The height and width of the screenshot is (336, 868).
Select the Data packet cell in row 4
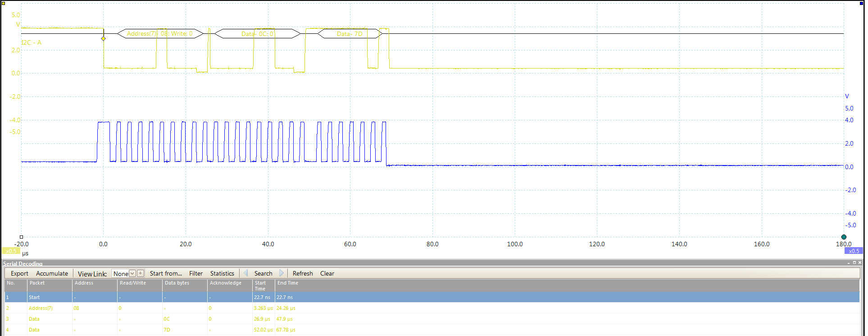click(x=50, y=330)
